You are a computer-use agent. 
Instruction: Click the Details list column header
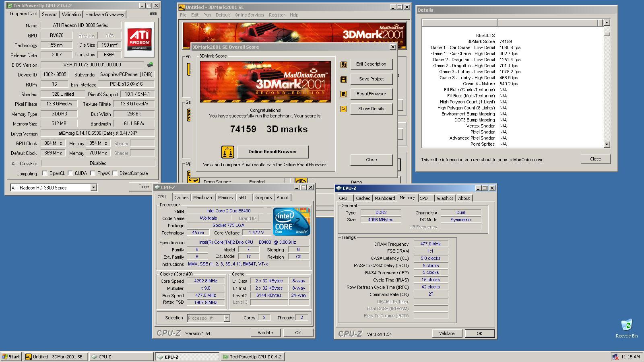coord(512,23)
